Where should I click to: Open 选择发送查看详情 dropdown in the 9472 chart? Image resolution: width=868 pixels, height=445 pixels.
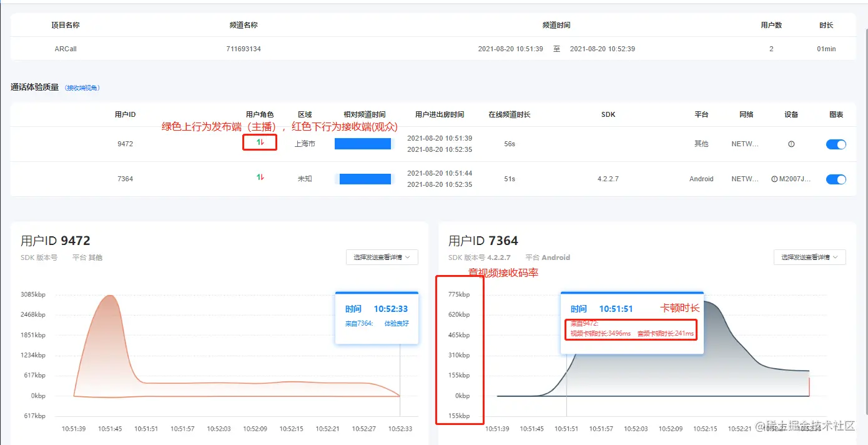[x=382, y=257]
